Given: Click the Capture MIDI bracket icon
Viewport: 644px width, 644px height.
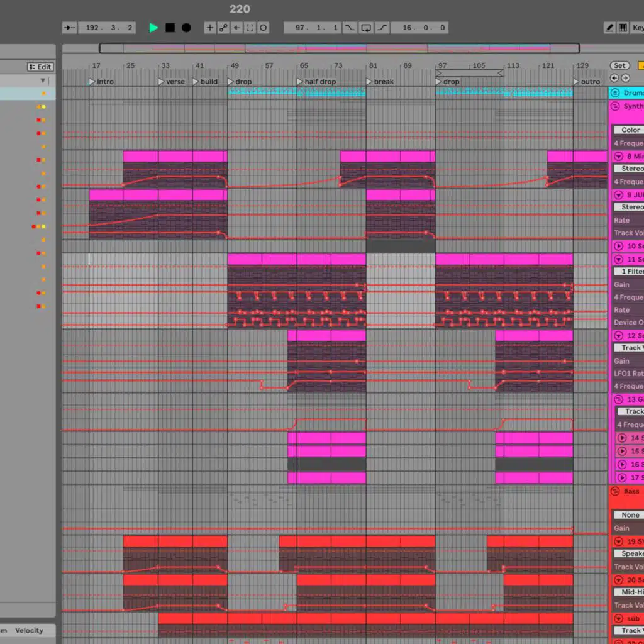Looking at the screenshot, I should click(x=250, y=28).
